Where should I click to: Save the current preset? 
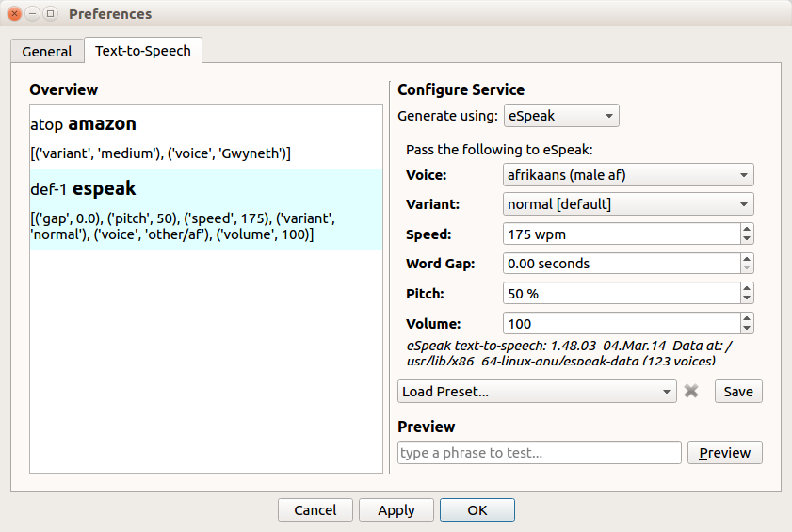pyautogui.click(x=738, y=392)
